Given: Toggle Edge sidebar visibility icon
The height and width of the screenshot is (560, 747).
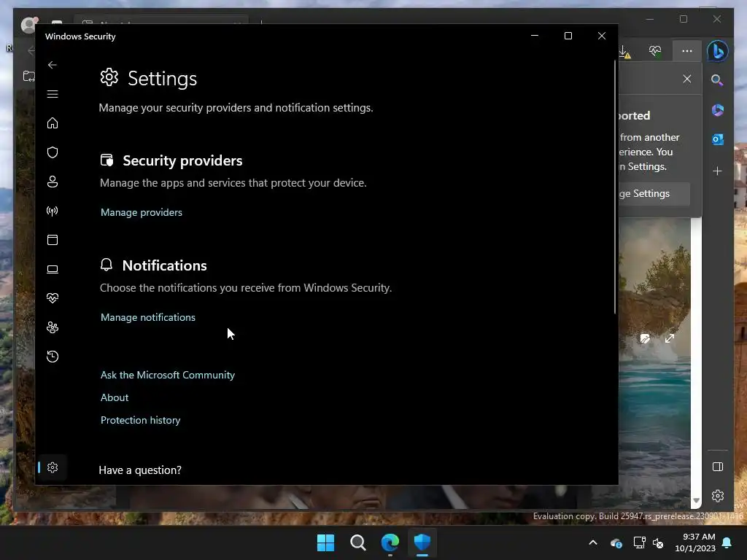Looking at the screenshot, I should [x=718, y=467].
